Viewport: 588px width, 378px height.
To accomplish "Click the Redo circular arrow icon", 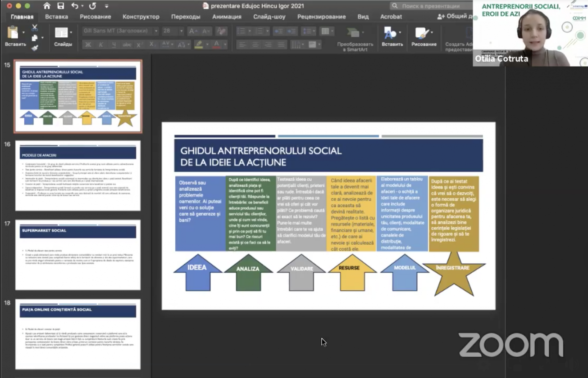I will (x=92, y=6).
